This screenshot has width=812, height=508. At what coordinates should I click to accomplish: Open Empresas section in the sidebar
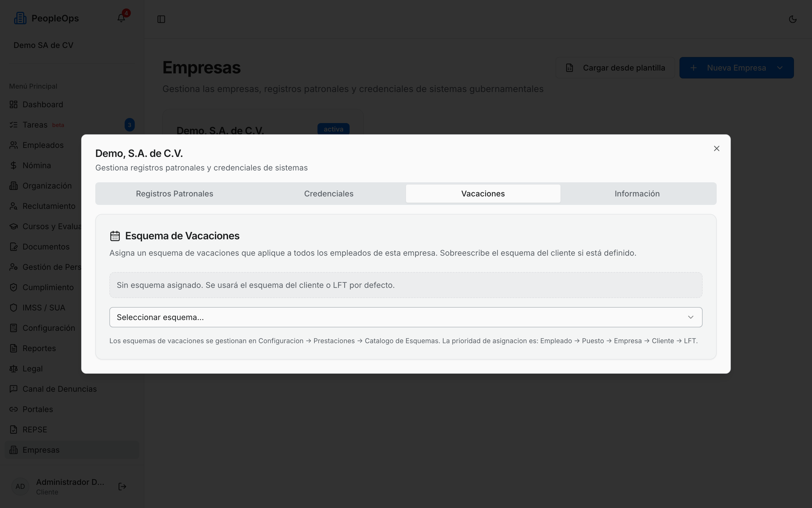(71, 450)
